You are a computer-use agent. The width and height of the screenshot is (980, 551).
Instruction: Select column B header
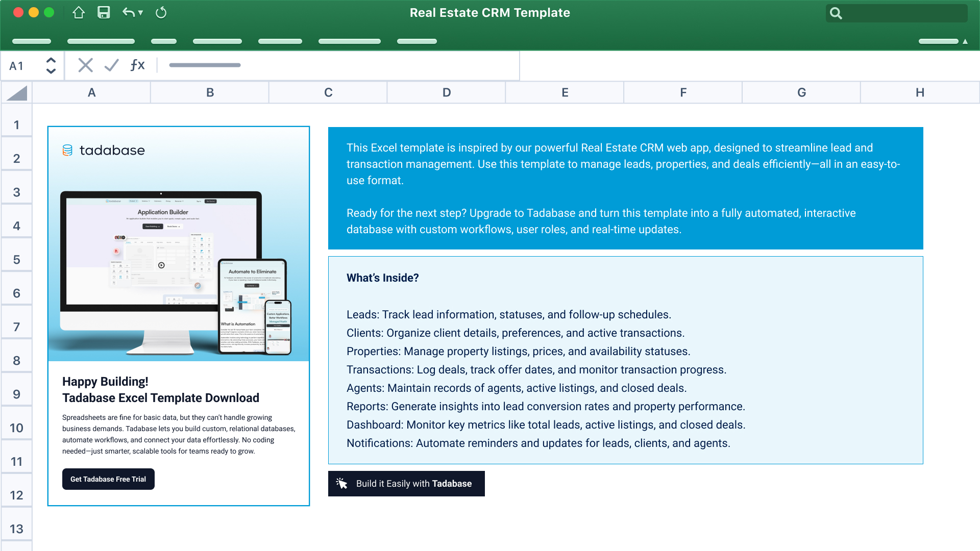tap(210, 93)
